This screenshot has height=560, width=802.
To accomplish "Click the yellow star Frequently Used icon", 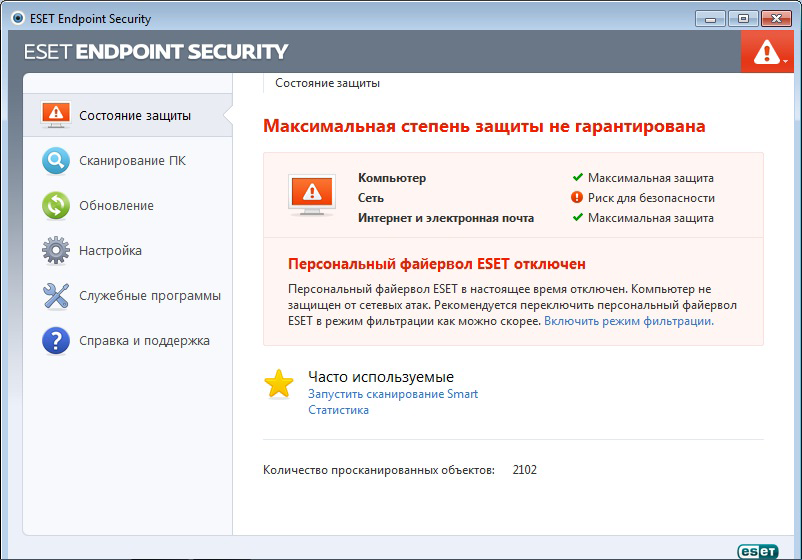I will click(x=279, y=384).
